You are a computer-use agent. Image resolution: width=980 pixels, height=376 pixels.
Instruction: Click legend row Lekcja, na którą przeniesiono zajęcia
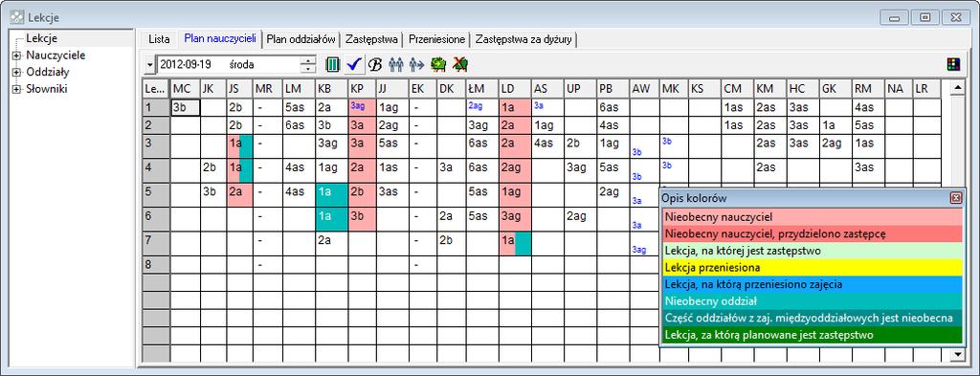pos(812,284)
